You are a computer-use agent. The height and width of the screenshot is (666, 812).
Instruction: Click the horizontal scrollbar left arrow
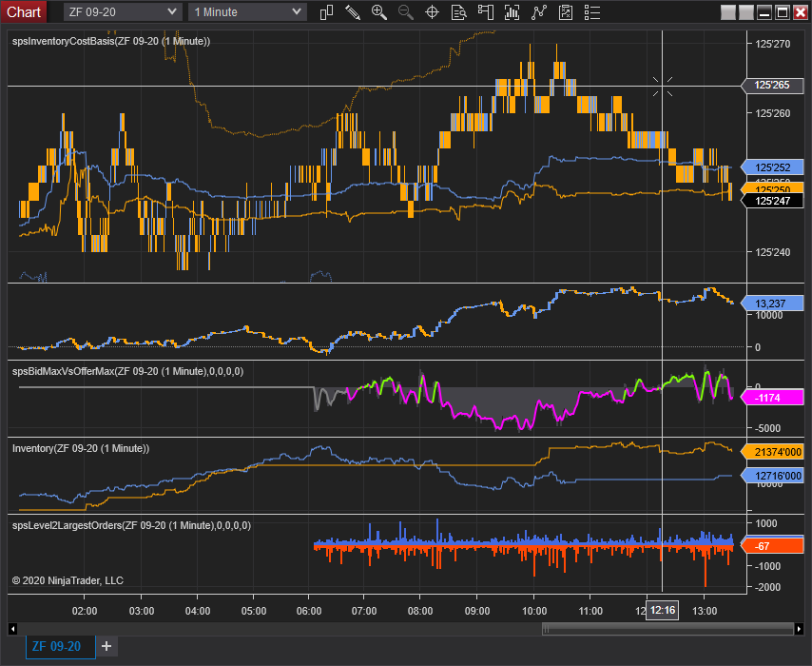13,629
